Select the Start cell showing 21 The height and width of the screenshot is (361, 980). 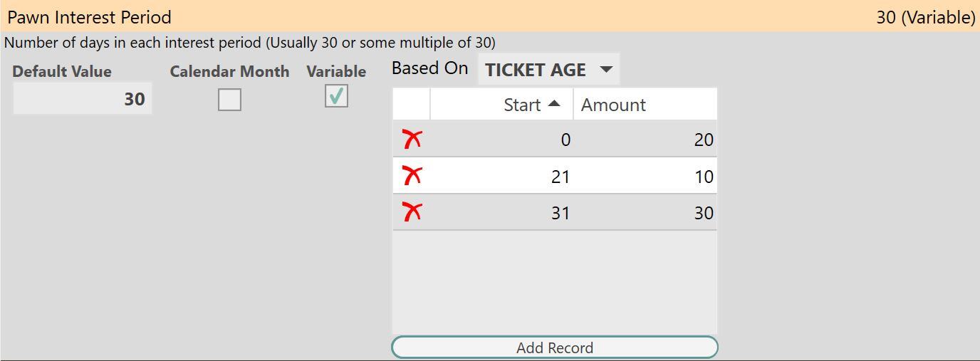click(x=501, y=176)
